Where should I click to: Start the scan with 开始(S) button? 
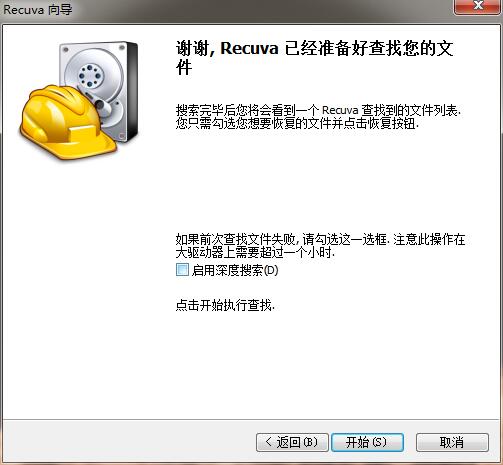[x=367, y=442]
